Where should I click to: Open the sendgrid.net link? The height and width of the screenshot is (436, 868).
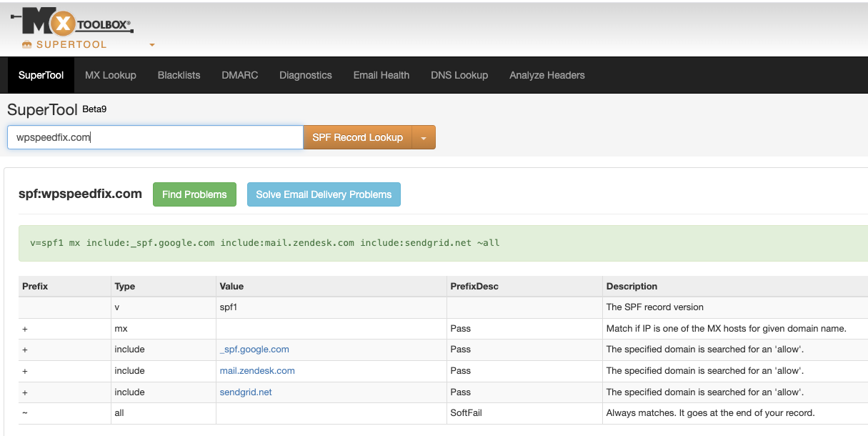(246, 392)
